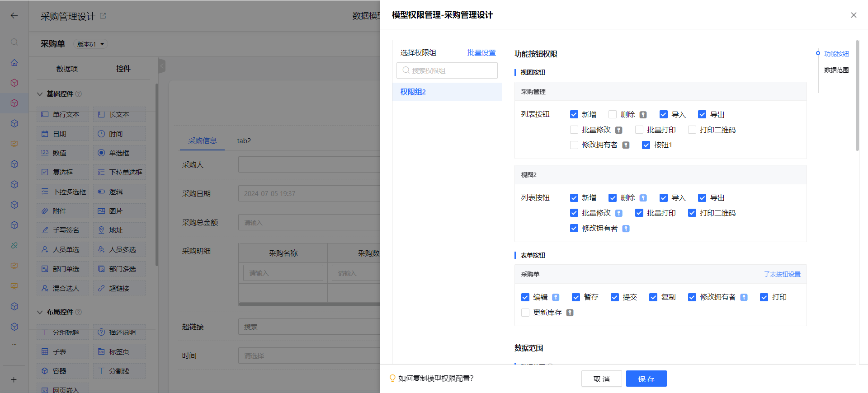
Task: Select the 日期 control
Action: (63, 134)
